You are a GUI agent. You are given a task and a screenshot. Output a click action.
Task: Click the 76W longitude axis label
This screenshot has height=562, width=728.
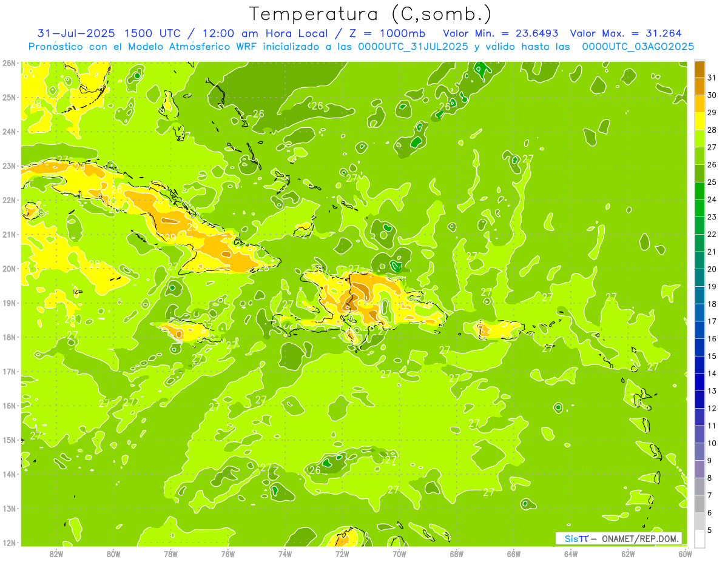(227, 554)
